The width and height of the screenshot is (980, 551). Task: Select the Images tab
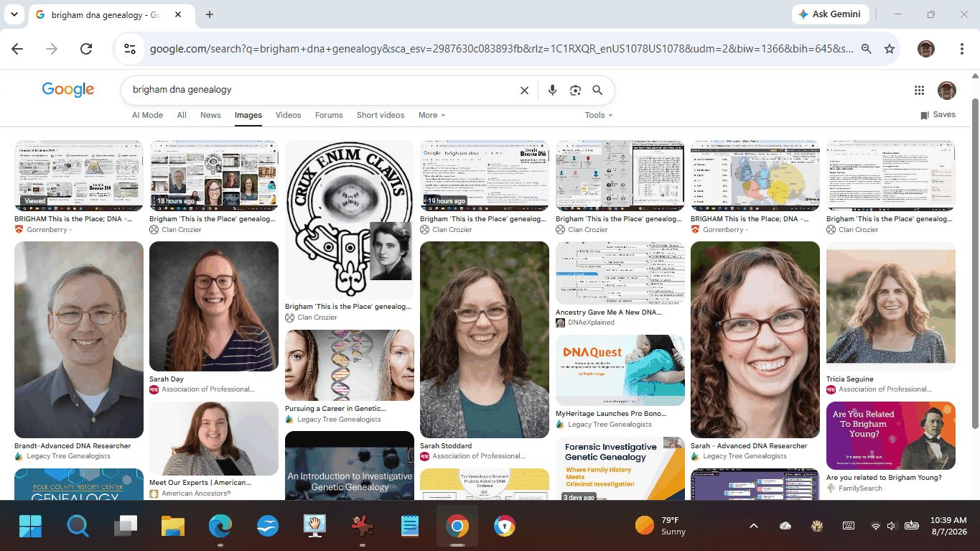pyautogui.click(x=248, y=115)
